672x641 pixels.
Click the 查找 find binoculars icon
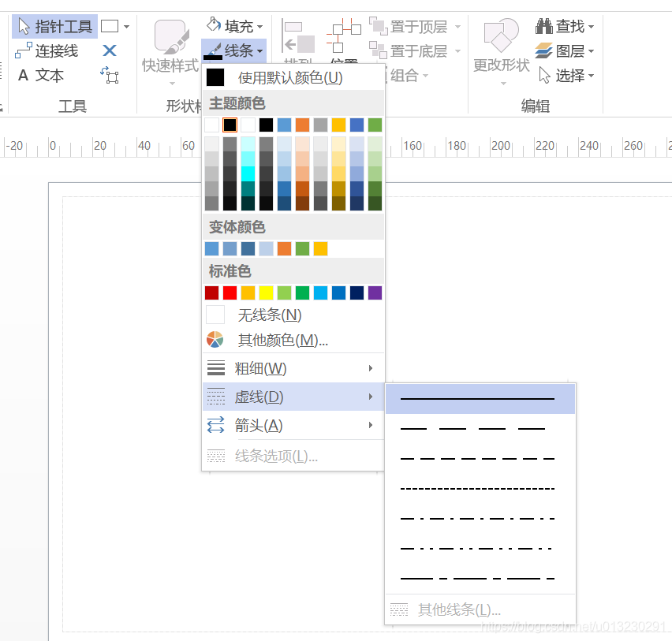(x=544, y=24)
